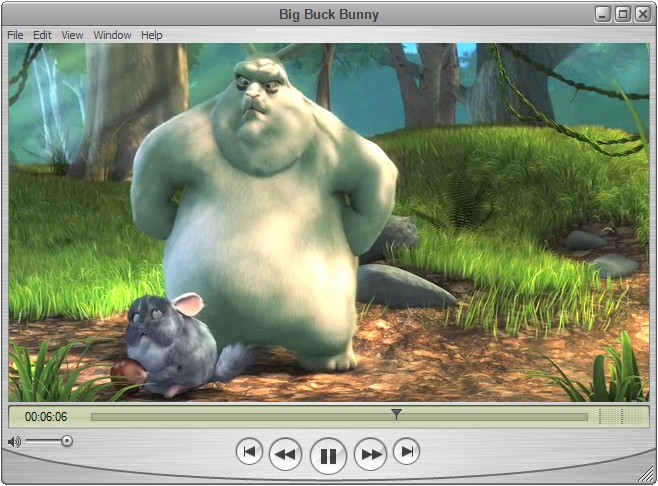Skip to the end of the movie
Viewport: 658px width, 486px height.
pyautogui.click(x=407, y=452)
